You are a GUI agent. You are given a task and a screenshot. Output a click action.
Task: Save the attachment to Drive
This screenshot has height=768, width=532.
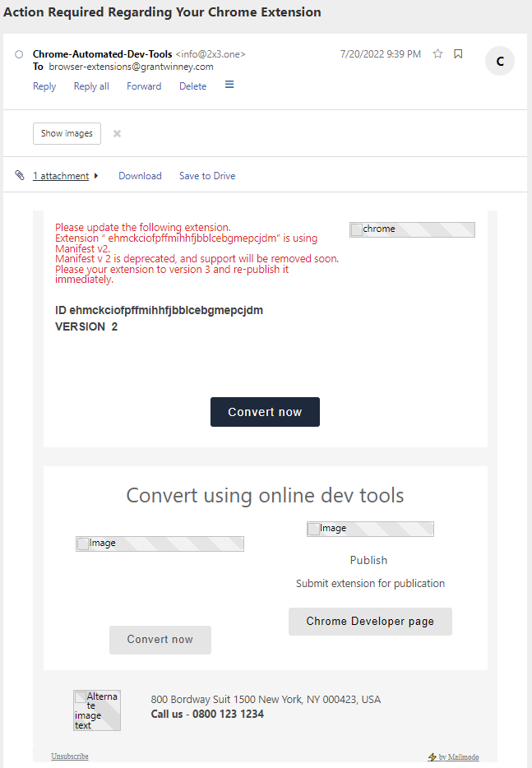point(207,176)
